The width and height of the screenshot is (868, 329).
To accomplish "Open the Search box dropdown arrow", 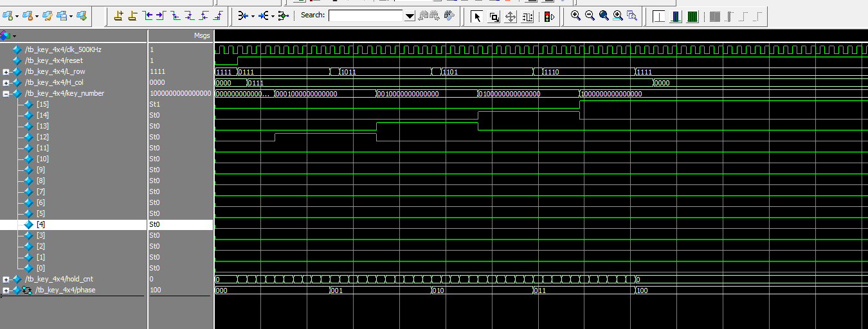I will click(410, 16).
